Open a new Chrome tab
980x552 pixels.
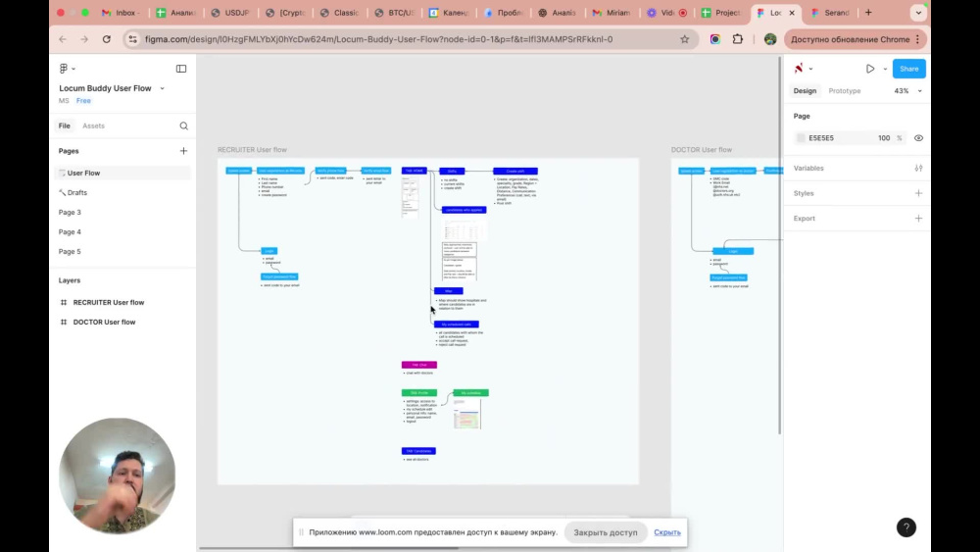[x=868, y=13]
